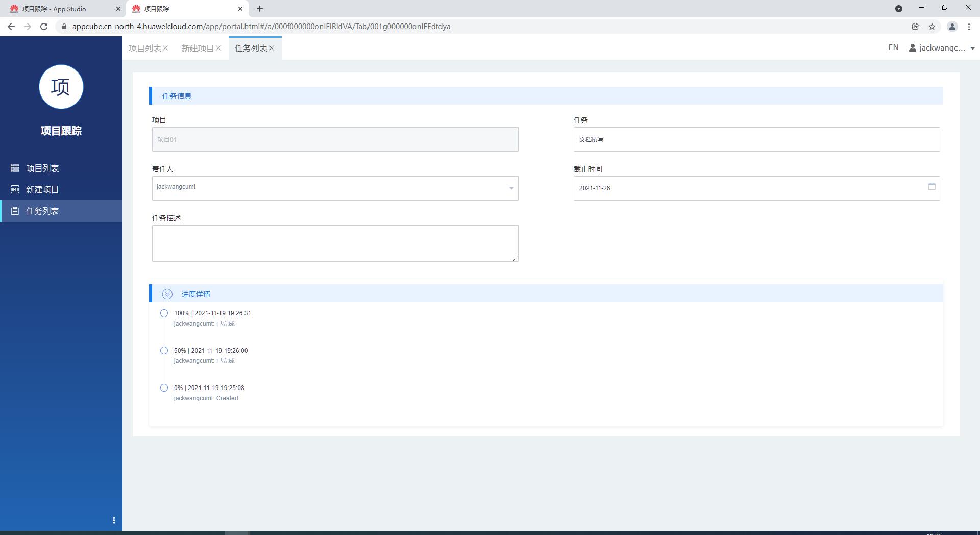Screen dimensions: 980x535
Task: Click the text jackwangcumt: Created
Action: click(206, 398)
